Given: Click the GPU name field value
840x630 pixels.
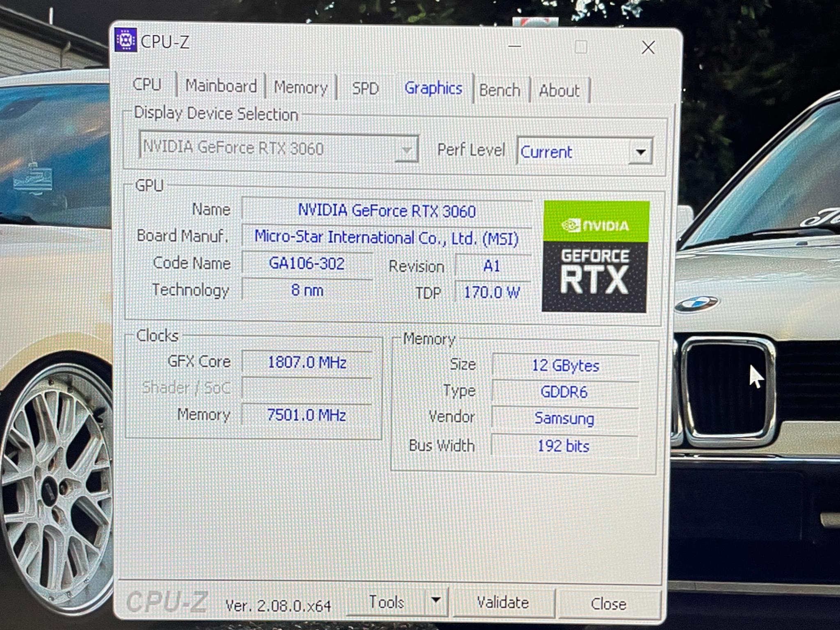Looking at the screenshot, I should [387, 211].
